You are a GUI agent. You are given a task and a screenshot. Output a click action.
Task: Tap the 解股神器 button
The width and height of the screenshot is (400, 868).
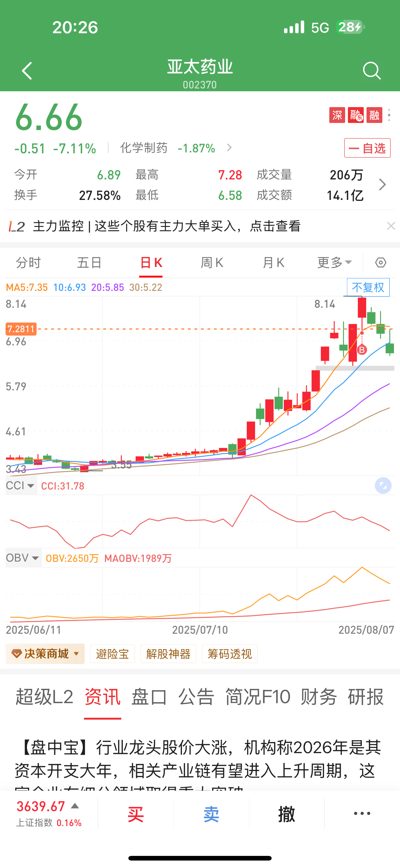[168, 654]
